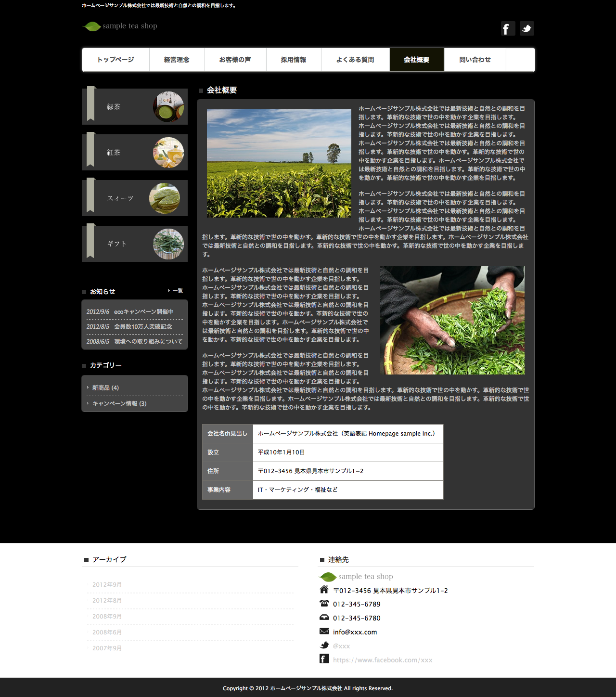Viewport: 616px width, 697px height.
Task: Go to the 問い合わせ navigation tab
Action: point(475,60)
